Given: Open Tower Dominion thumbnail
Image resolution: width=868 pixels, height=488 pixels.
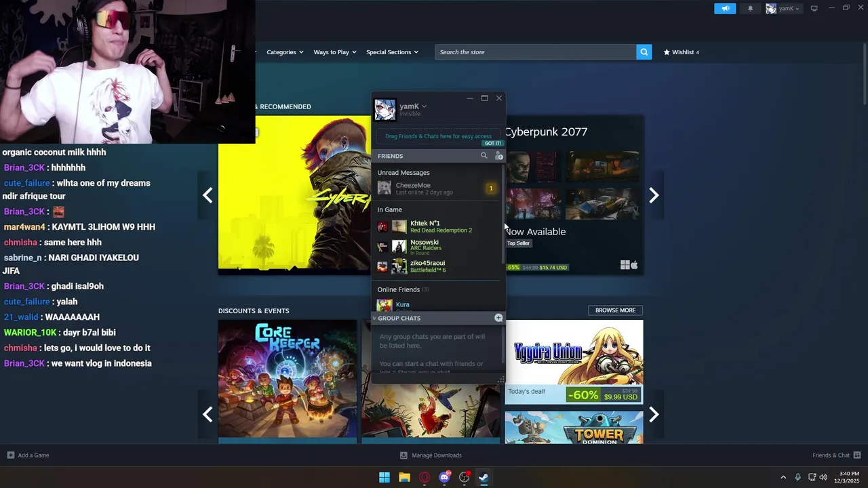Looking at the screenshot, I should [574, 428].
